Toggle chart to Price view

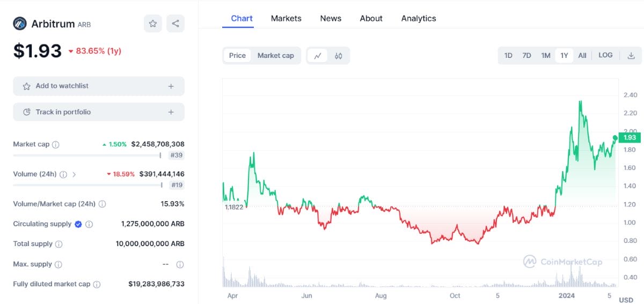(x=237, y=56)
